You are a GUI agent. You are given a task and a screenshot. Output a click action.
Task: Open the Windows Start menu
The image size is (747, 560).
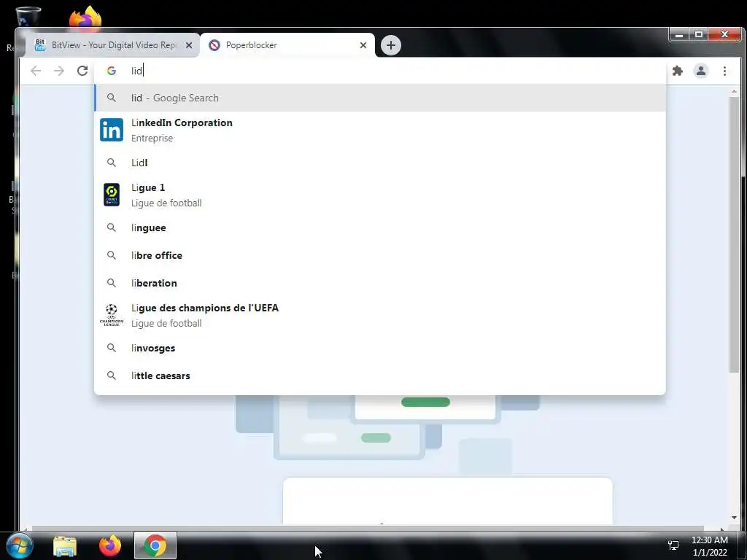pos(20,545)
